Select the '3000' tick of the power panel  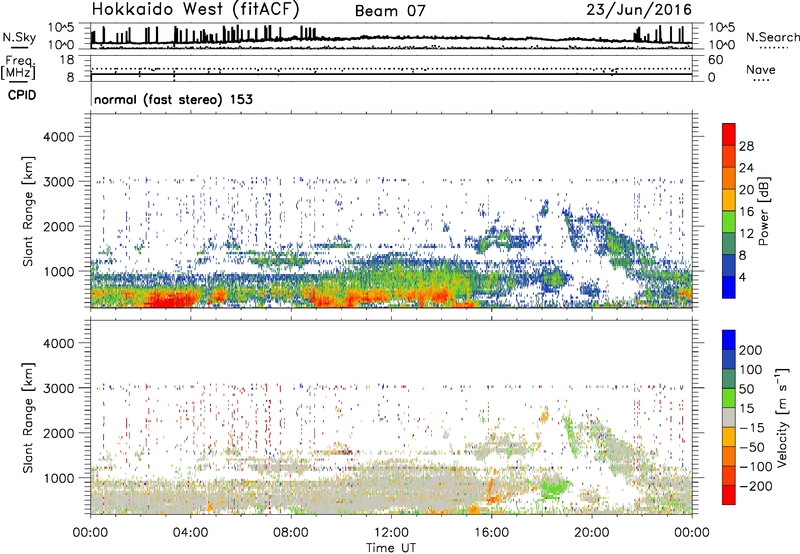pos(59,181)
